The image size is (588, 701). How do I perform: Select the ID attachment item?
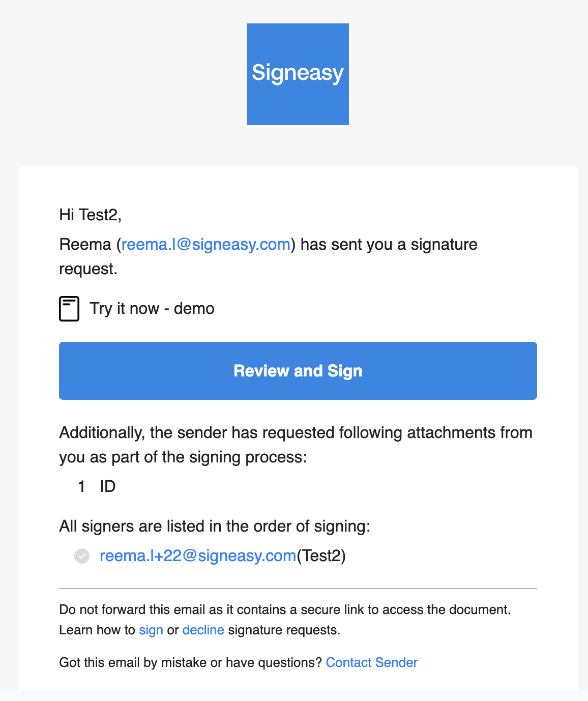[x=108, y=486]
